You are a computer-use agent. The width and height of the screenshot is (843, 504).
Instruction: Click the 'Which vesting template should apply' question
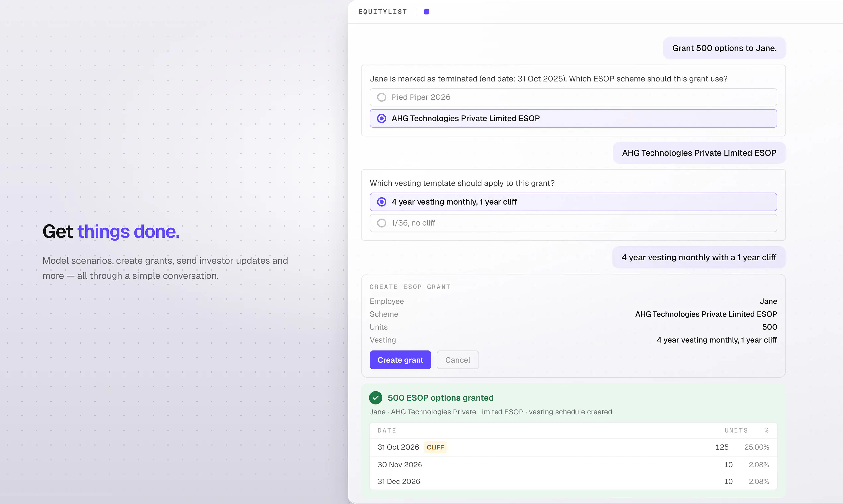[x=462, y=183]
